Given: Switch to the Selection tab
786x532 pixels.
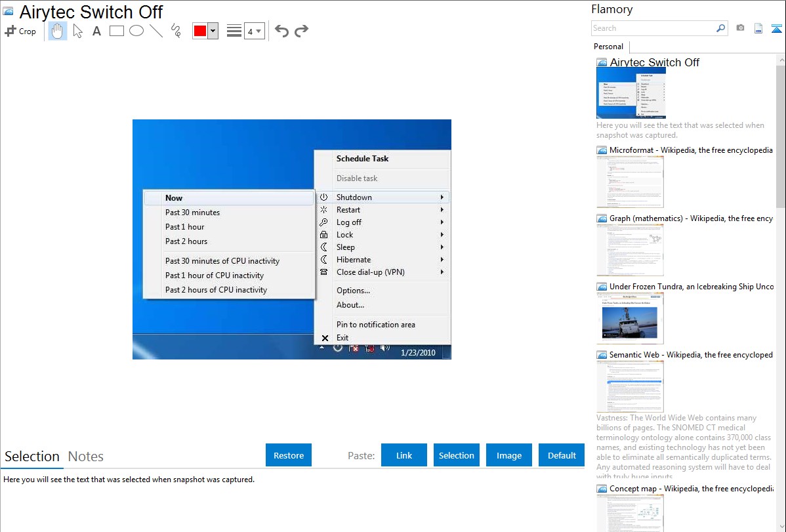Looking at the screenshot, I should 32,457.
